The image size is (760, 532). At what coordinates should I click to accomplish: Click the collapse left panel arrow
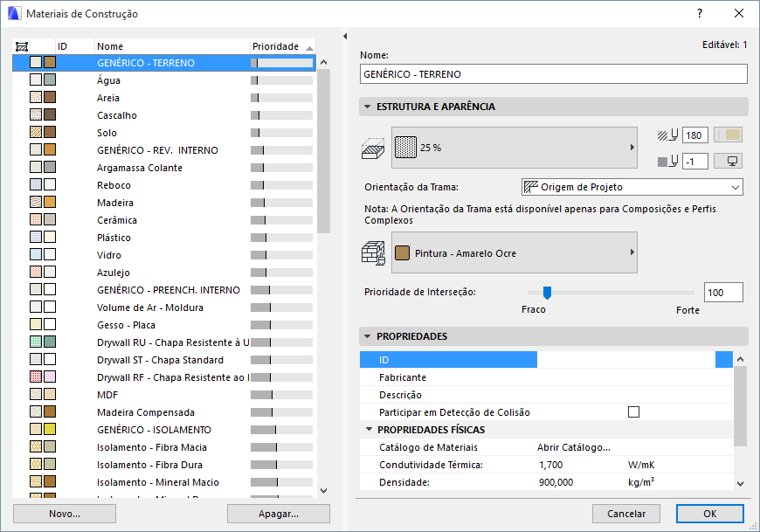click(x=345, y=37)
